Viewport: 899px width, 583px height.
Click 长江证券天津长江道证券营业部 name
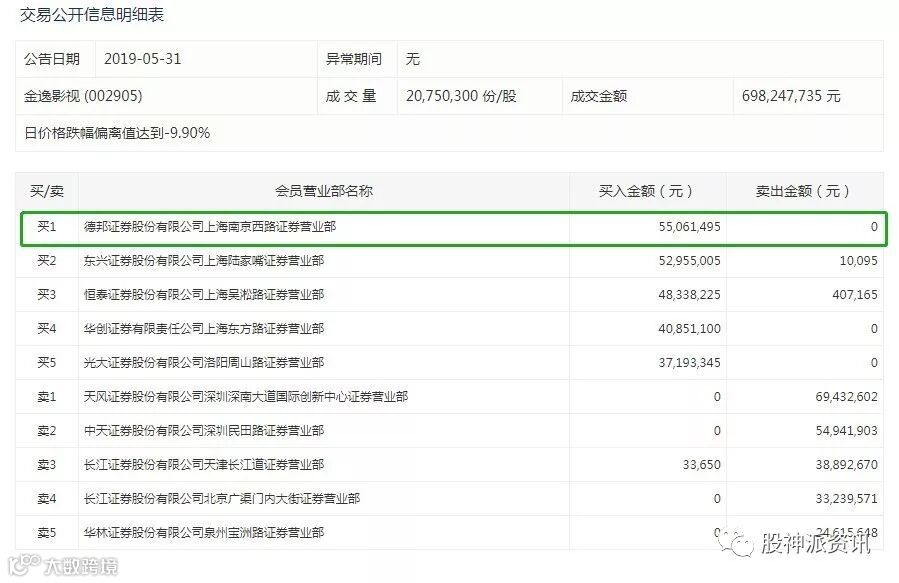(204, 464)
